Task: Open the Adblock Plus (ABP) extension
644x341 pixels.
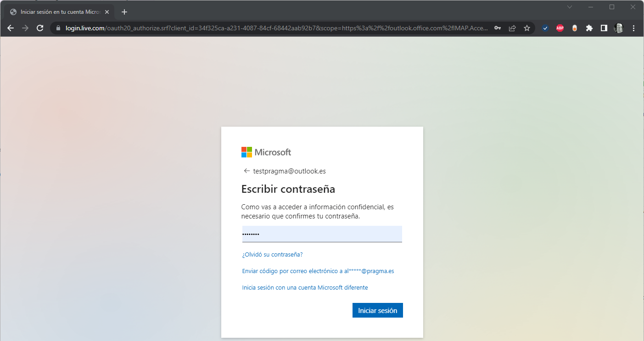Action: [x=560, y=28]
